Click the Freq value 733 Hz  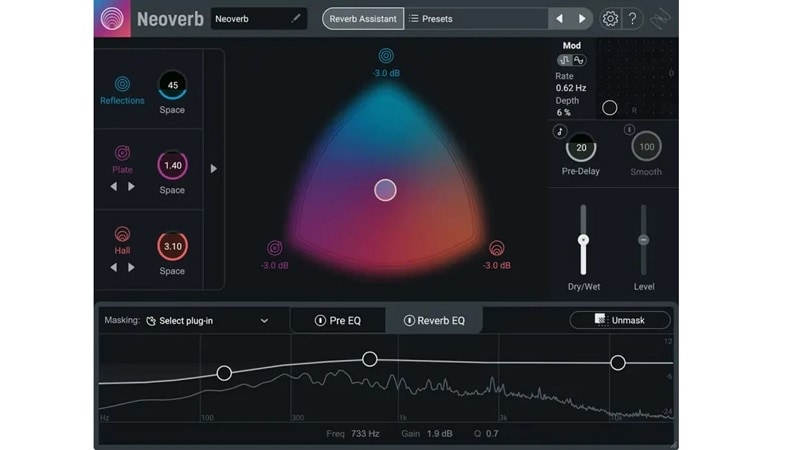tap(365, 434)
